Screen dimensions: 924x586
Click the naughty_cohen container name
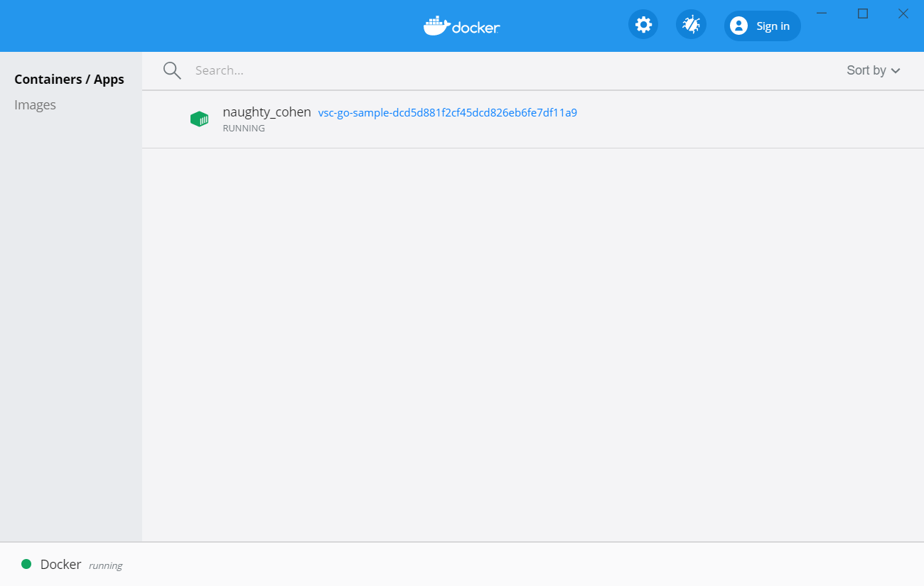(267, 112)
